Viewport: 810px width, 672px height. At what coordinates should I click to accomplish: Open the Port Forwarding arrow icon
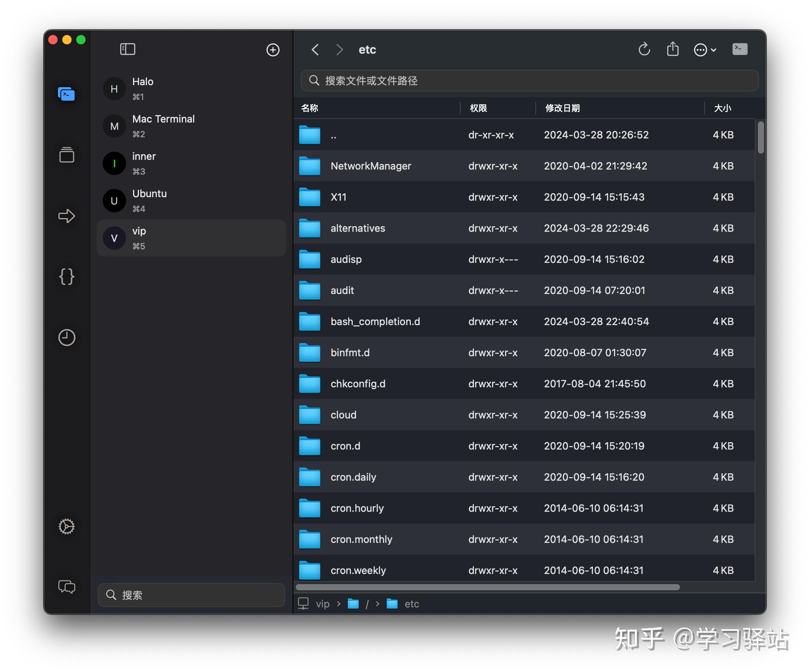(x=66, y=216)
